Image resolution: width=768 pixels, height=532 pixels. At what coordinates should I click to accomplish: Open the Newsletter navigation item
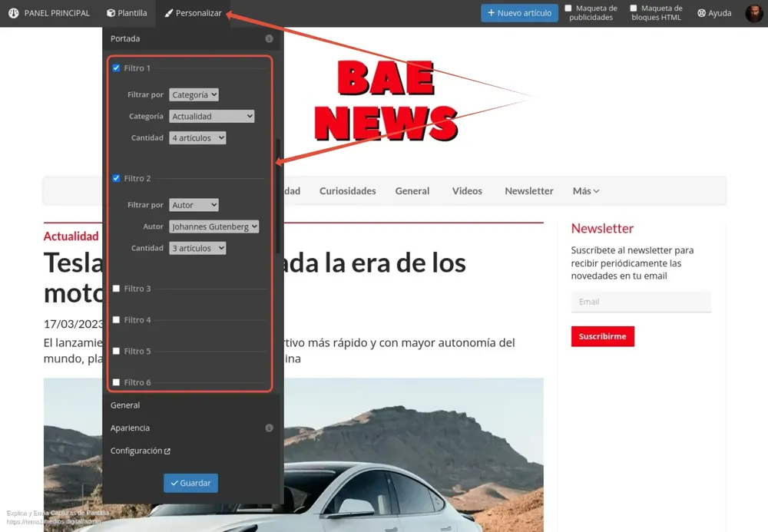528,191
